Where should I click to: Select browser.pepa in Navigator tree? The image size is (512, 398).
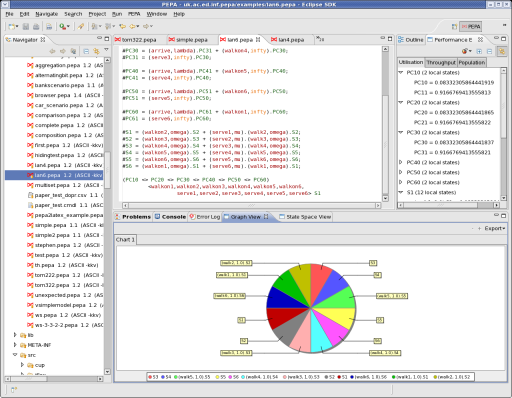[x=65, y=95]
